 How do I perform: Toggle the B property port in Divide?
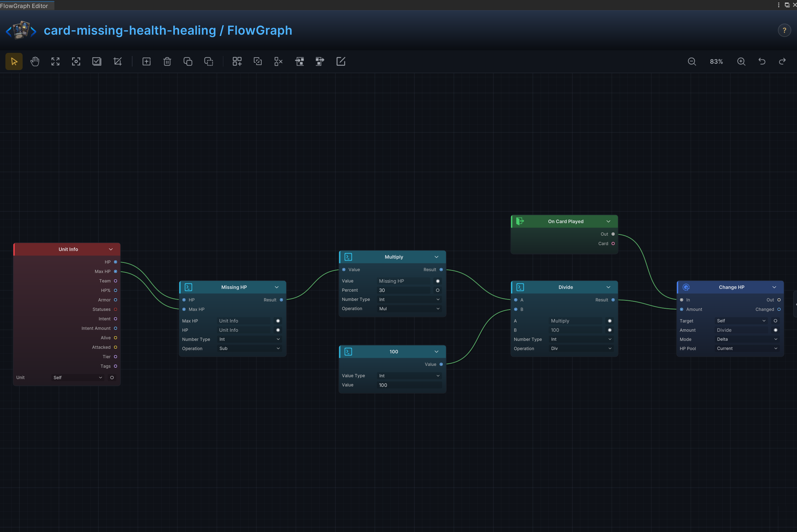[x=610, y=330]
